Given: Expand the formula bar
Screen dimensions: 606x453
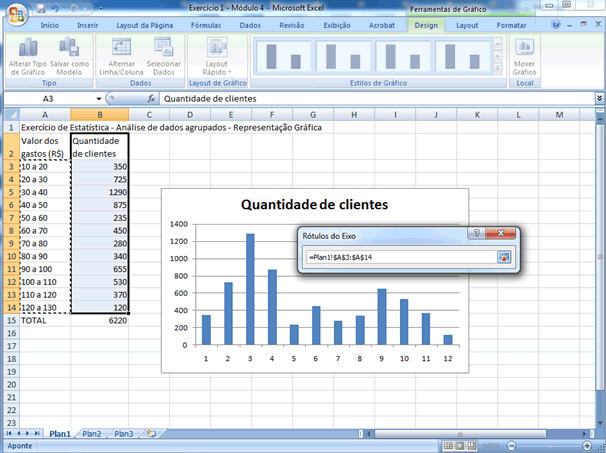Looking at the screenshot, I should click(x=599, y=100).
